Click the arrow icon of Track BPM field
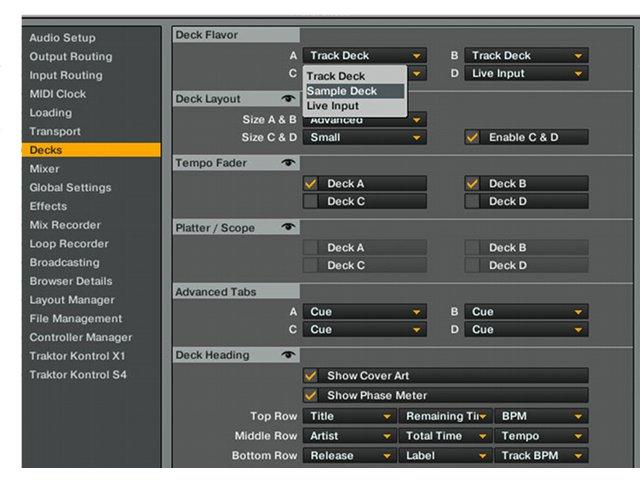The width and height of the screenshot is (640, 480). pos(578,456)
